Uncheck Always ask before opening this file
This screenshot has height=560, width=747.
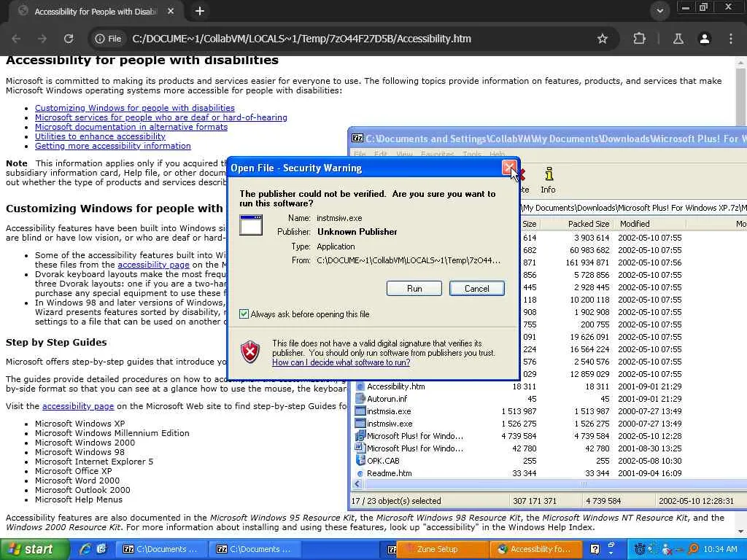click(244, 314)
